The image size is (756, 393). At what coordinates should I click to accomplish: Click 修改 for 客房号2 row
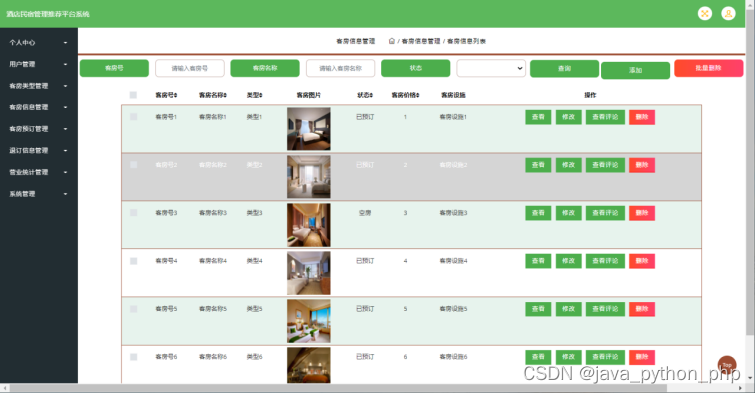click(568, 165)
